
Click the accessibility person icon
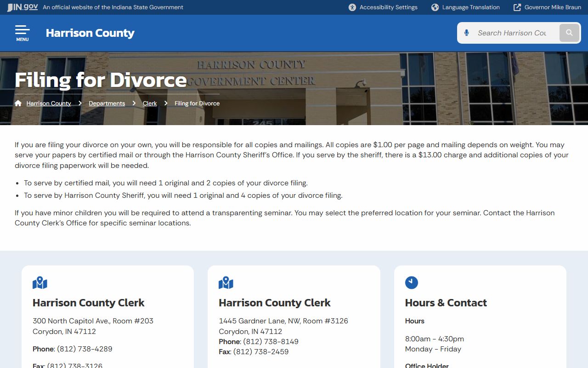tap(352, 7)
